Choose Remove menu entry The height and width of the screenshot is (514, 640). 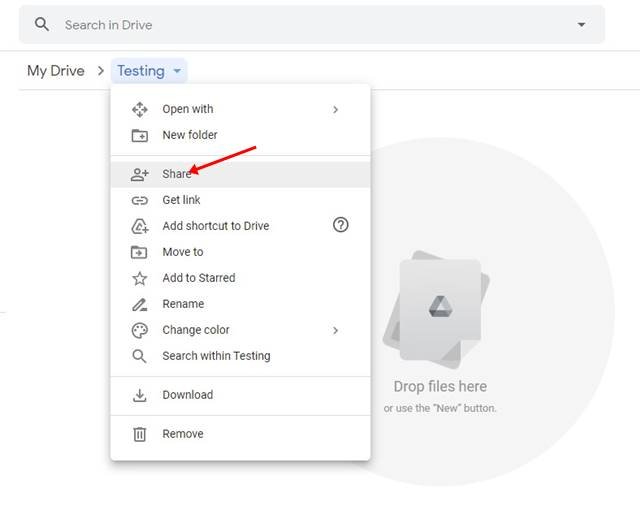[240, 434]
